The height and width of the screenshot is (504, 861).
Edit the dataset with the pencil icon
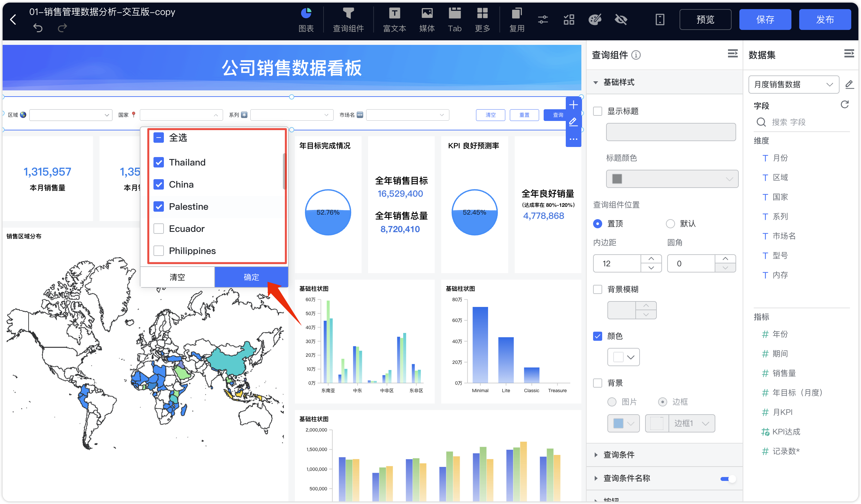click(849, 85)
